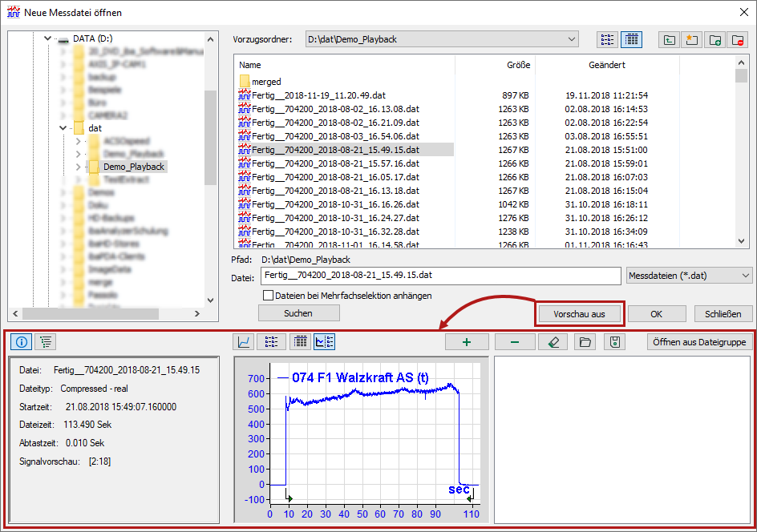Click the left green range marker in chart
The width and height of the screenshot is (757, 532).
[289, 498]
